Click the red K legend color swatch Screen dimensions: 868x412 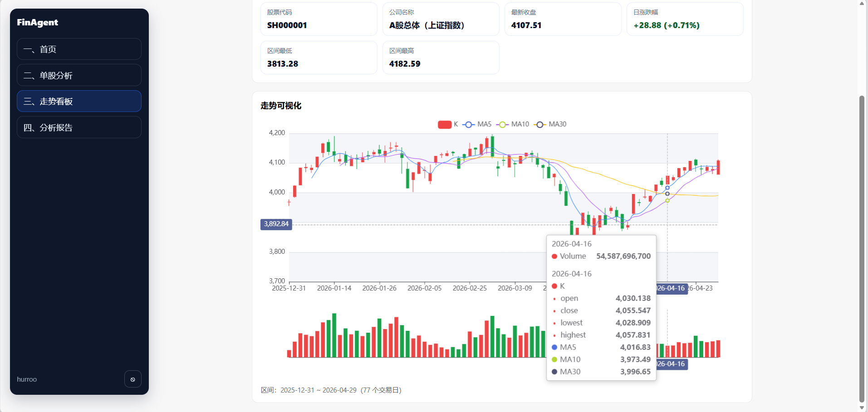[x=444, y=124]
